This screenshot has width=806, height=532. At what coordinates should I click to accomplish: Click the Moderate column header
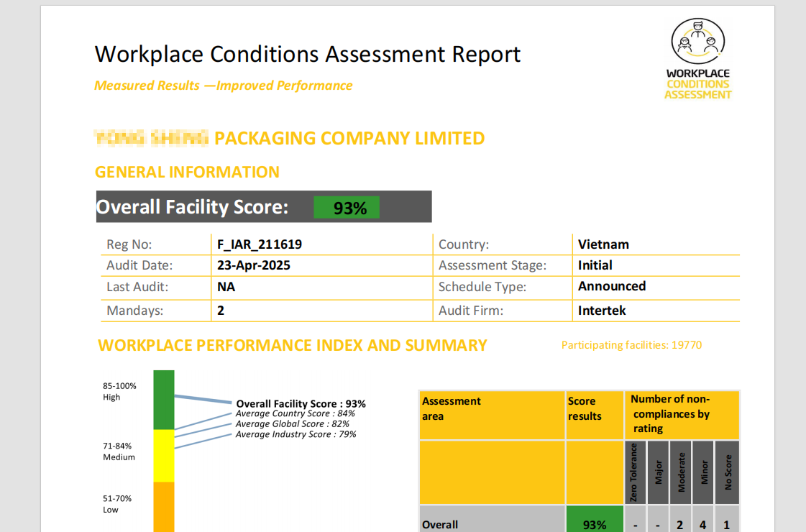(682, 472)
